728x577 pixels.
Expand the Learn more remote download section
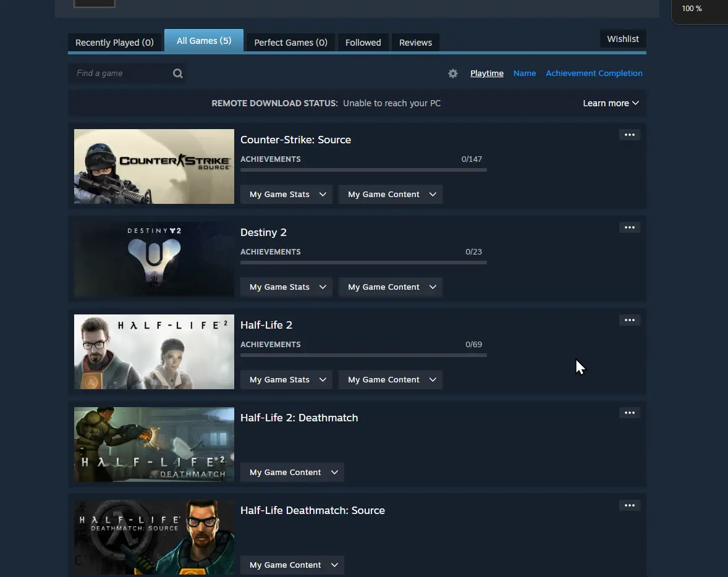[611, 103]
